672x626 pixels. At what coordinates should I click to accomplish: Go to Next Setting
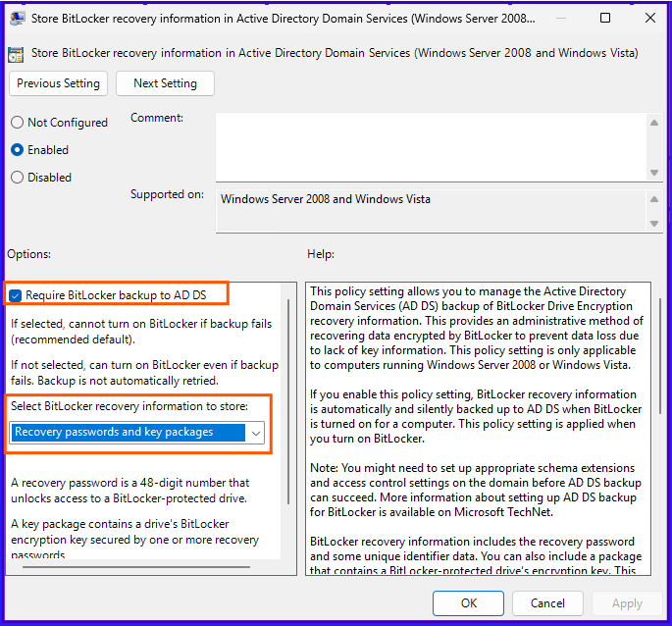pyautogui.click(x=165, y=83)
